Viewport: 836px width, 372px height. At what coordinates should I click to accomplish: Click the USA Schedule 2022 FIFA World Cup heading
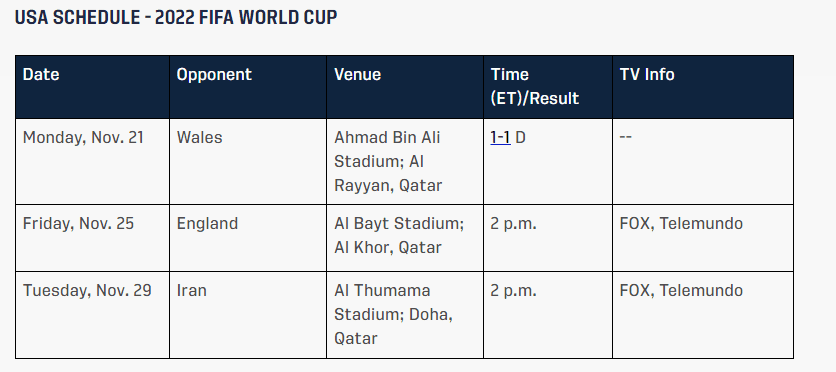coord(176,18)
